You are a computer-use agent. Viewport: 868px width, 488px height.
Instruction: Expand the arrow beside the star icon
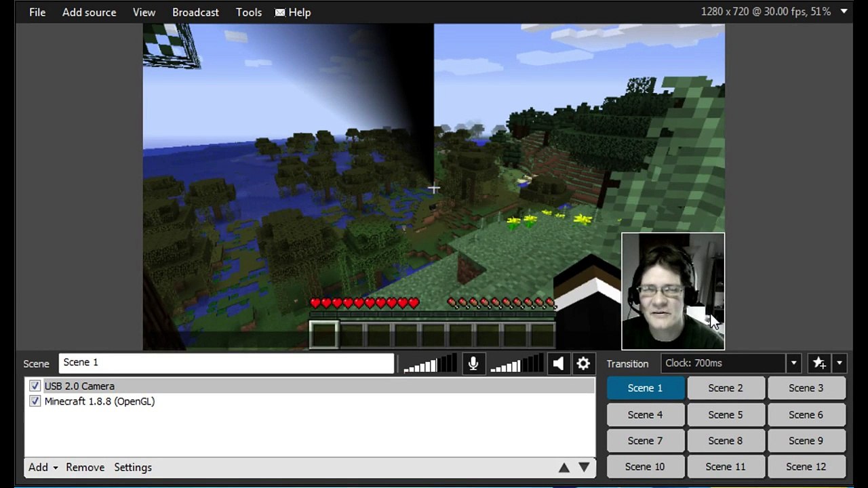coord(839,363)
